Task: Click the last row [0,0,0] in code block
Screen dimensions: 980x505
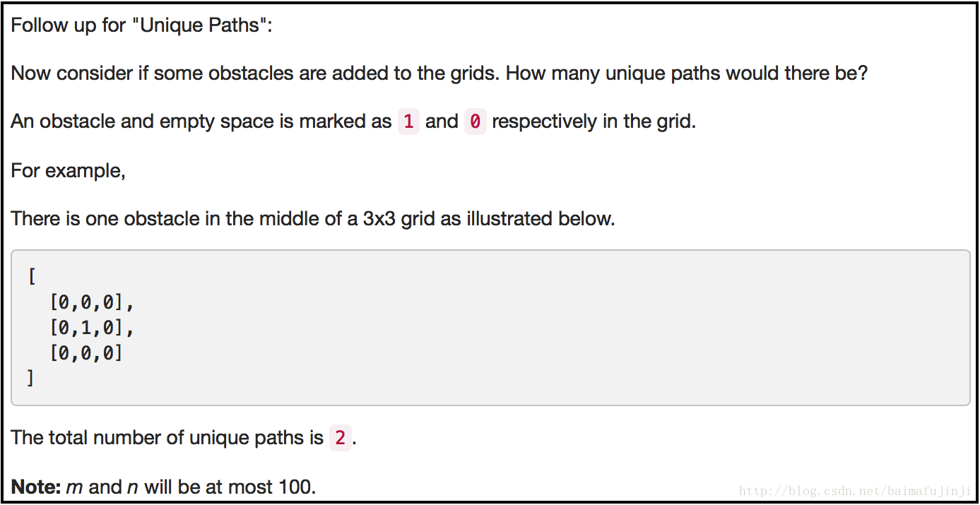Action: [x=86, y=353]
